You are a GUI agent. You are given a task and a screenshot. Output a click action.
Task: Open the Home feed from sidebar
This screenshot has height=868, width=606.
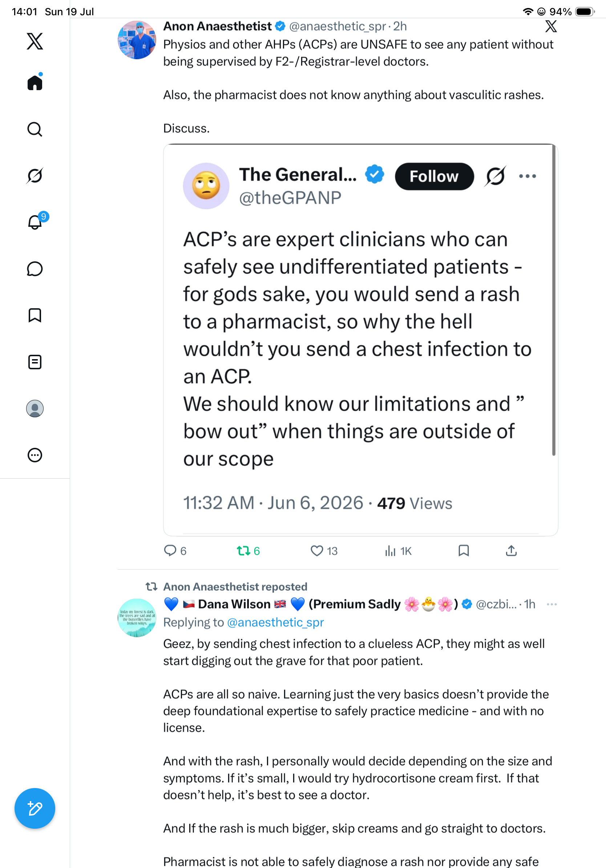click(x=35, y=82)
